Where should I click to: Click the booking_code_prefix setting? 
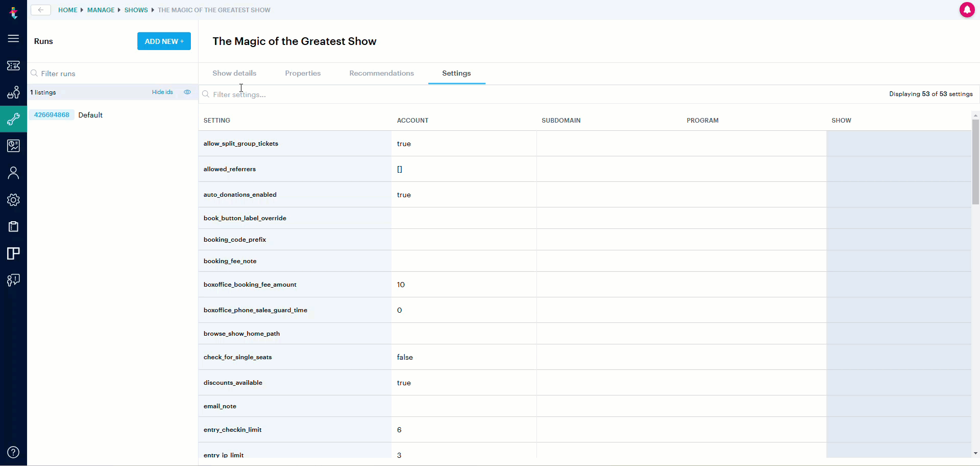[235, 240]
